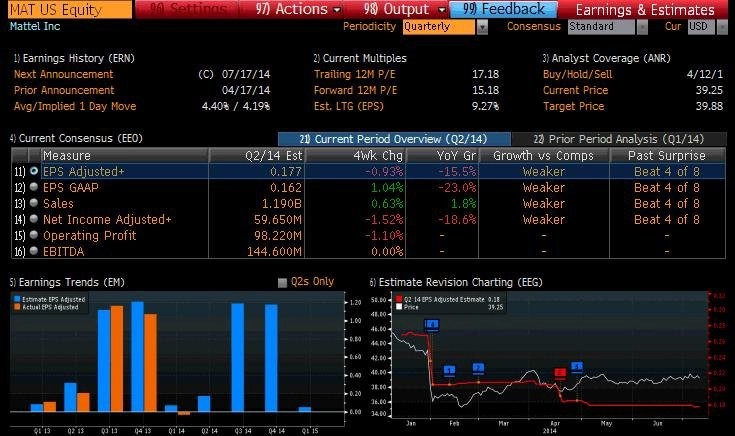Switch to Current Period Overview (Q2/14) tab
This screenshot has width=735, height=436.
tap(394, 139)
